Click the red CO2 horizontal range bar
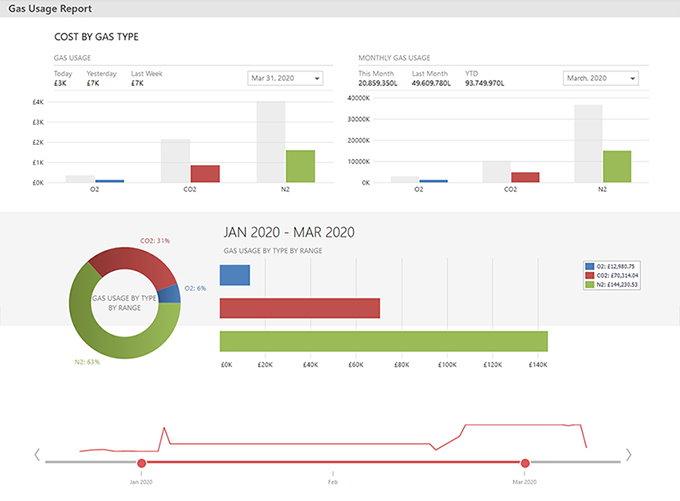The image size is (680, 501). click(299, 308)
